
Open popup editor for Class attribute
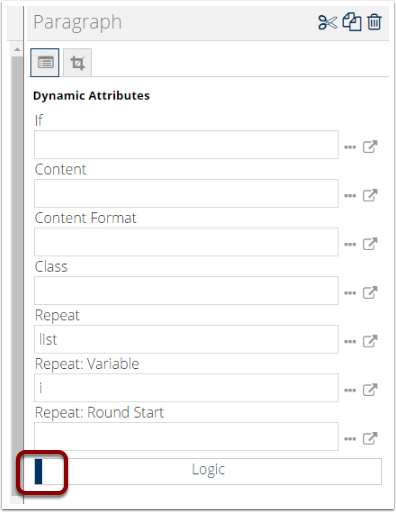370,293
